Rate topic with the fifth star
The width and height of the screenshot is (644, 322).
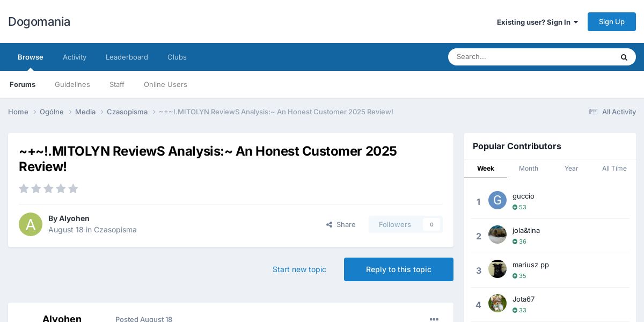point(73,188)
